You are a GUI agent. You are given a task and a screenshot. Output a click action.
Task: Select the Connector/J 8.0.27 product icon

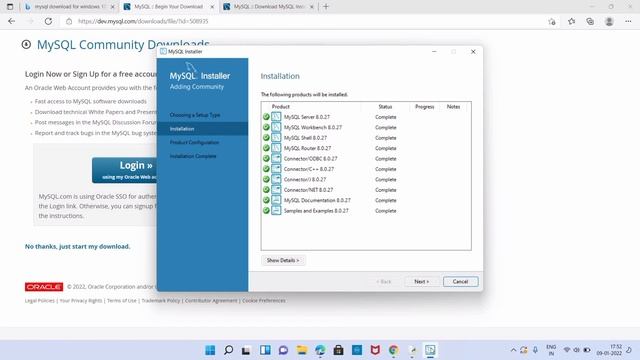point(276,179)
